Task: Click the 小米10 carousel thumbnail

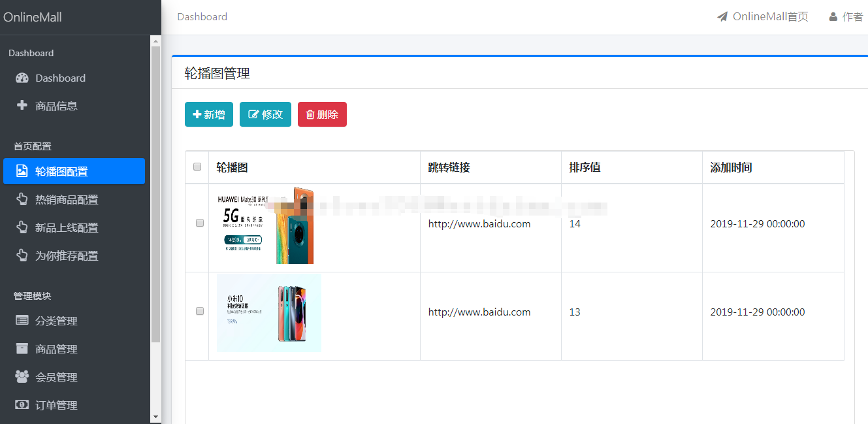Action: coord(268,313)
